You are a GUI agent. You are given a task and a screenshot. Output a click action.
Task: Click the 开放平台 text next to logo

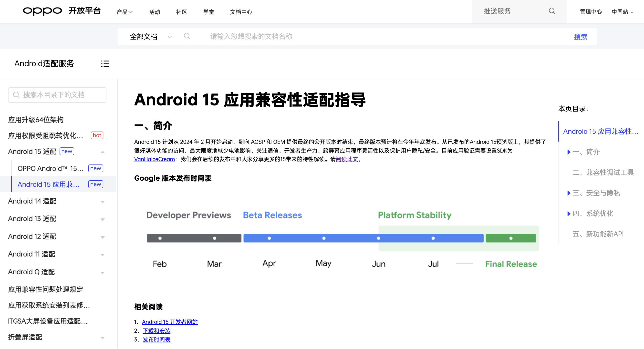[84, 11]
